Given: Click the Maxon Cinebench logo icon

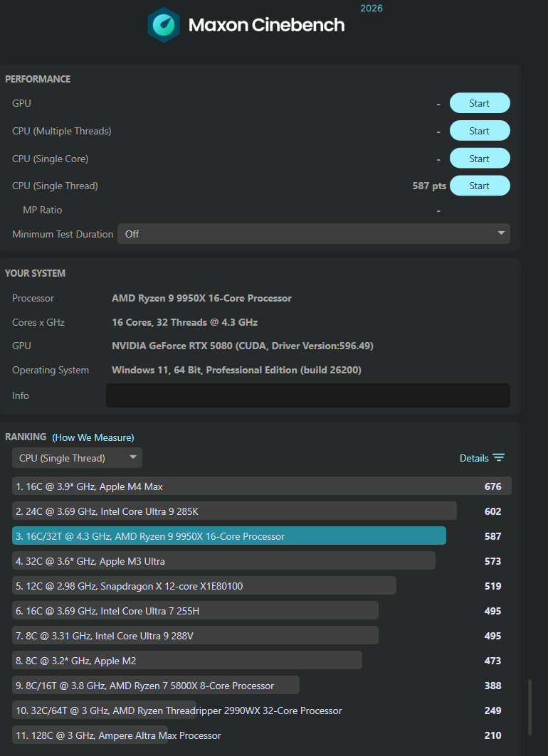Looking at the screenshot, I should point(164,25).
